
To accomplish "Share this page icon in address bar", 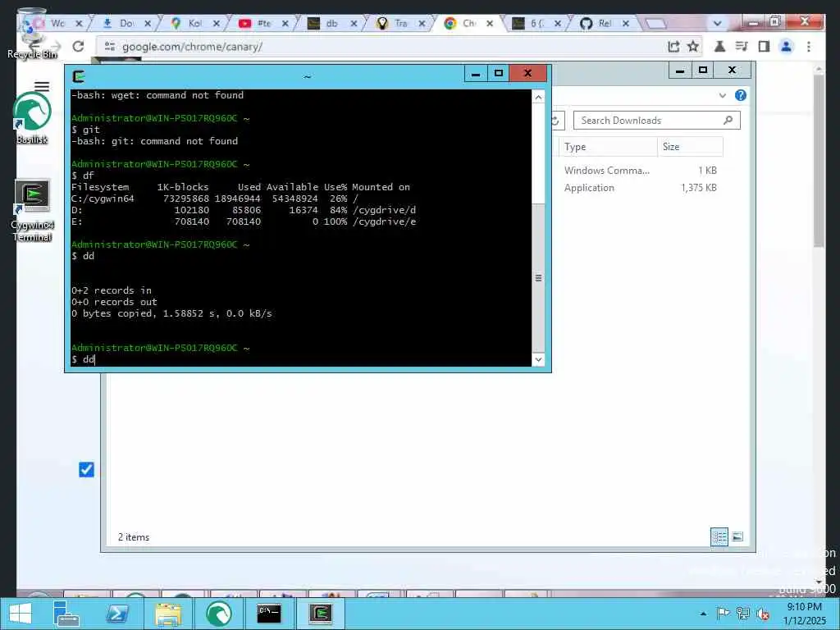I will (673, 47).
